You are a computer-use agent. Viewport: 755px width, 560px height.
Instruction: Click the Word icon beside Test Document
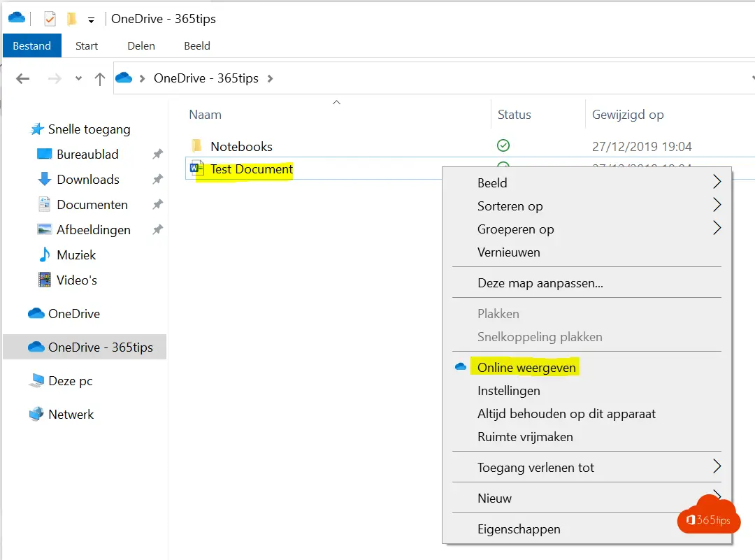tap(196, 168)
